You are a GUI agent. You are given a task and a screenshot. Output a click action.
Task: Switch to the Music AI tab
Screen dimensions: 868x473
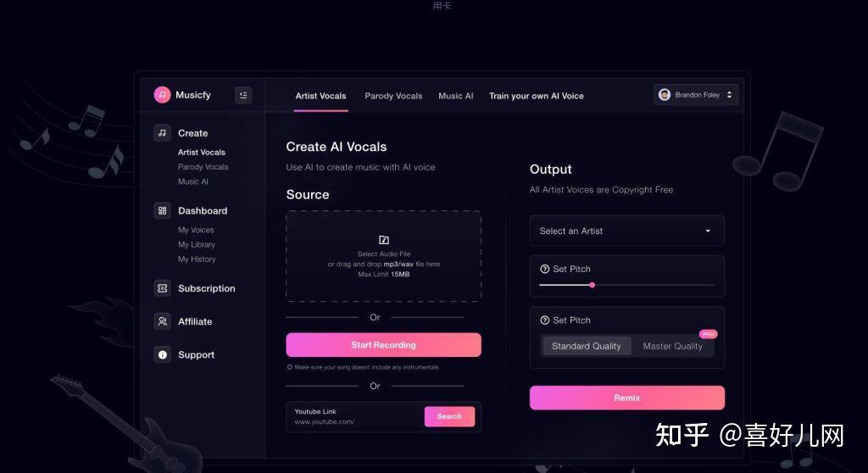click(x=455, y=96)
